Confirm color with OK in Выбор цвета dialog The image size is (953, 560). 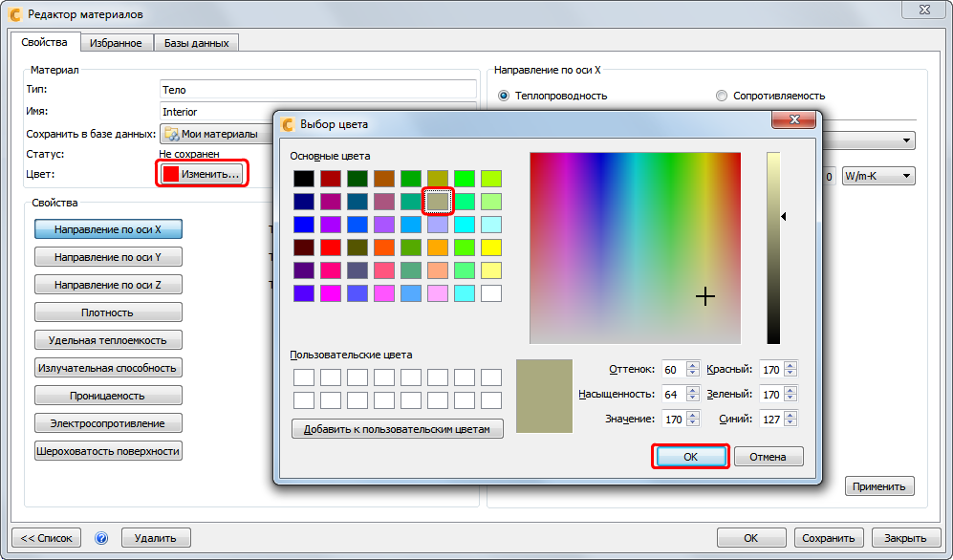click(x=690, y=457)
